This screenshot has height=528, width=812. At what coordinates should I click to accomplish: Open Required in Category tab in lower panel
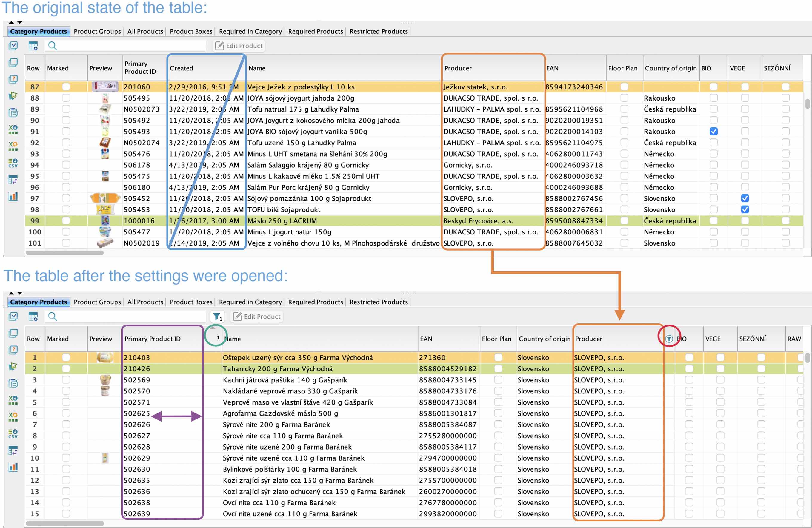tap(250, 302)
